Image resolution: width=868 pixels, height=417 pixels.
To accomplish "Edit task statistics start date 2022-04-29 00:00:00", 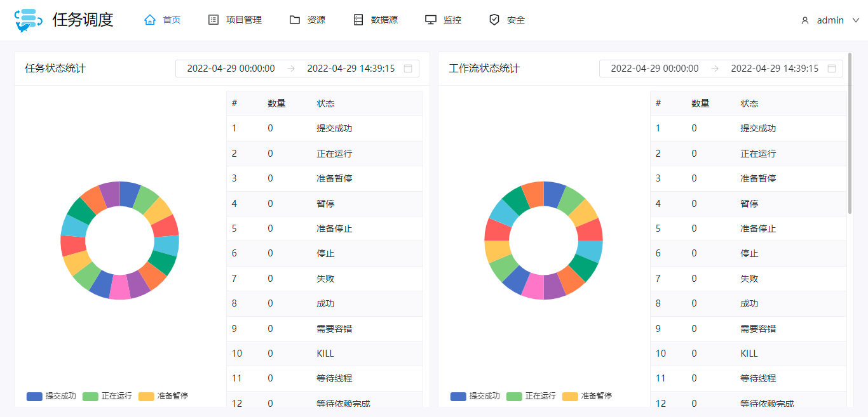I will point(231,69).
